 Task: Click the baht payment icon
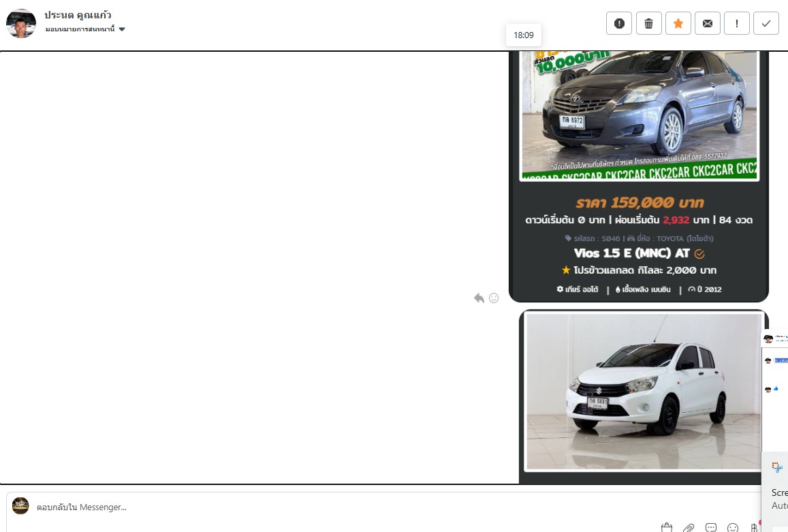coord(755,527)
